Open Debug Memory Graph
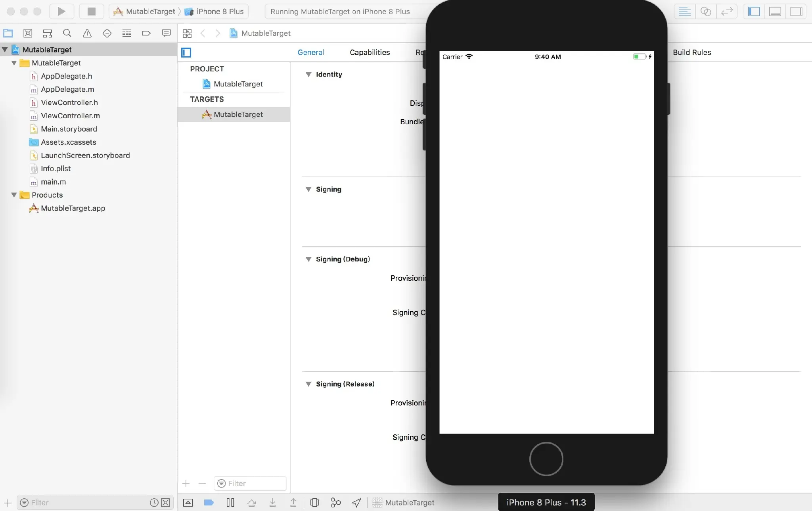Image resolution: width=812 pixels, height=511 pixels. [x=336, y=503]
